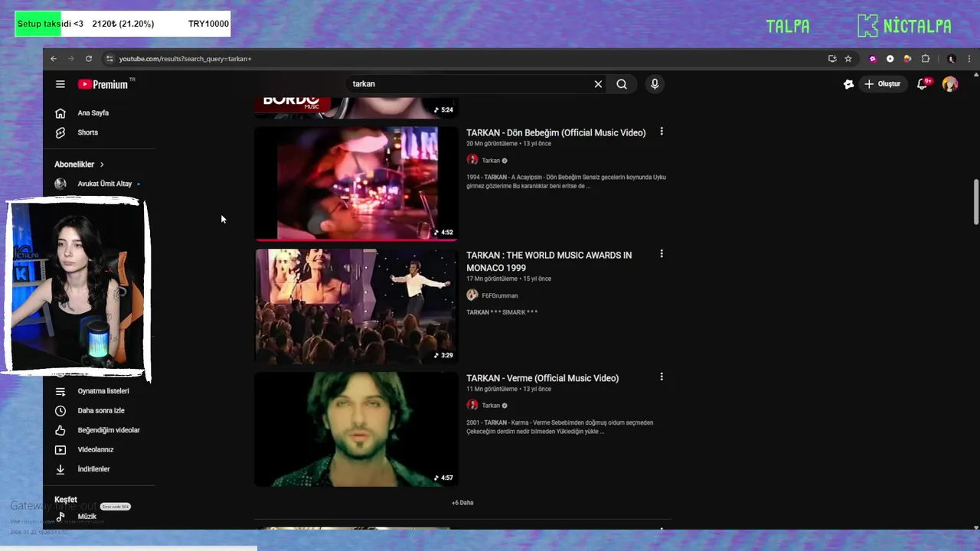Open the sparkle AI icon beside Oluştur
The height and width of the screenshot is (551, 980).
point(848,84)
